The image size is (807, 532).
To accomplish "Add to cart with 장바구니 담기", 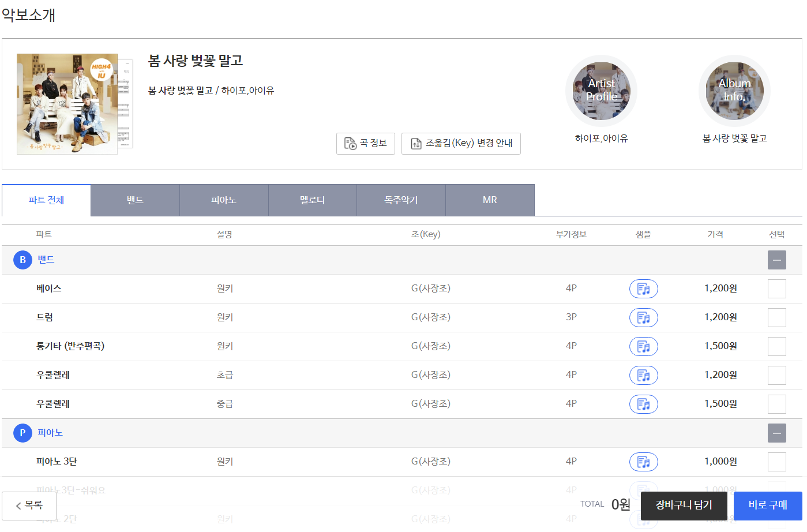I will point(684,505).
